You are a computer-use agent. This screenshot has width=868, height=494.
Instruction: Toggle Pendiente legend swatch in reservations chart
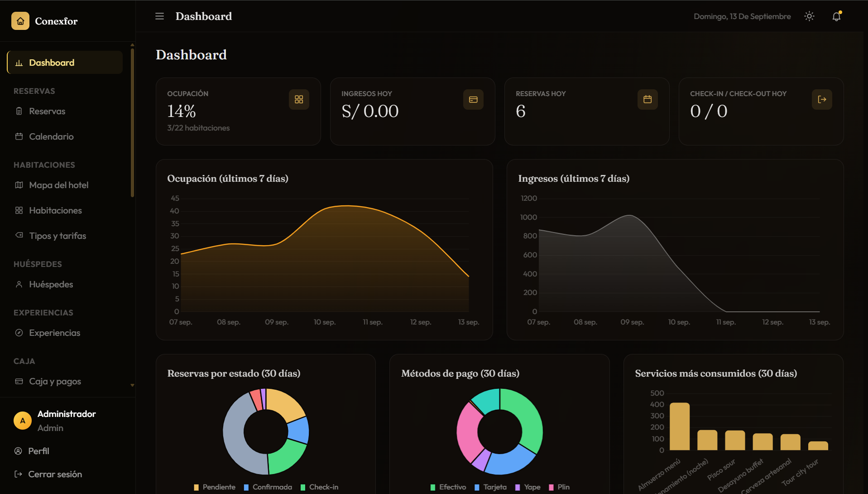pos(196,487)
